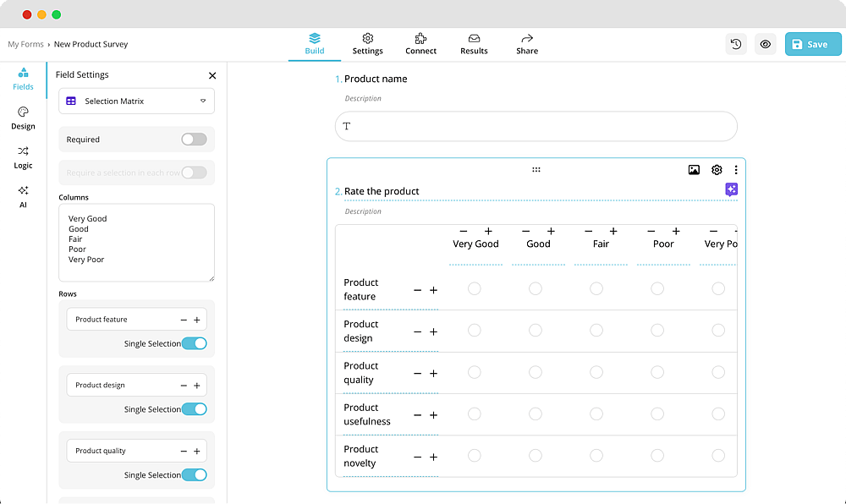846x504 pixels.
Task: Add column after Poor in matrix
Action: tap(676, 231)
